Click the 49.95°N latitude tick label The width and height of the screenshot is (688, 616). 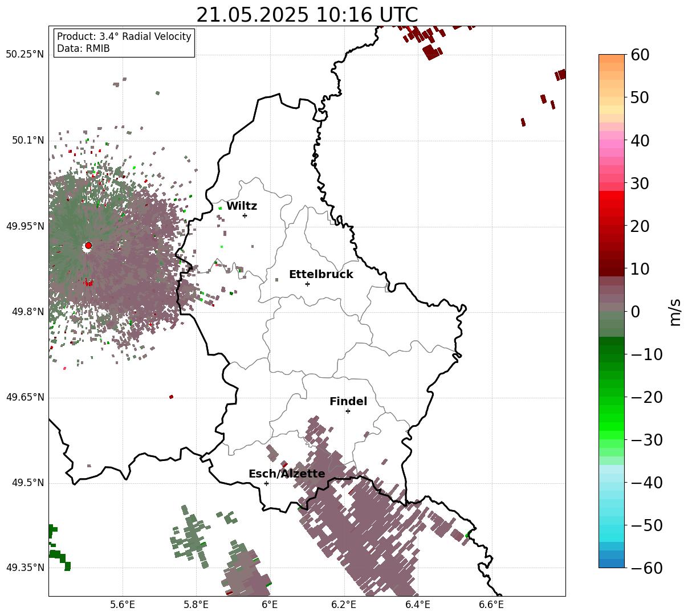click(x=25, y=226)
